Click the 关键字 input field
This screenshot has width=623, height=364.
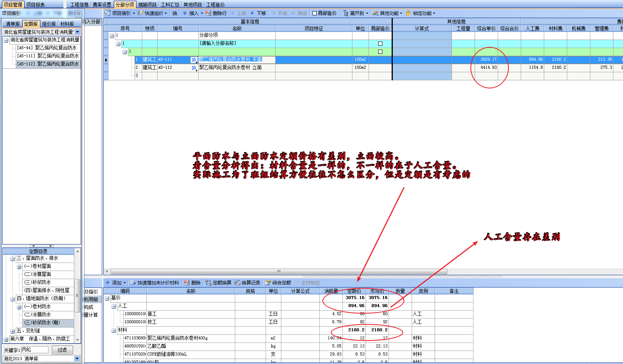(35, 350)
